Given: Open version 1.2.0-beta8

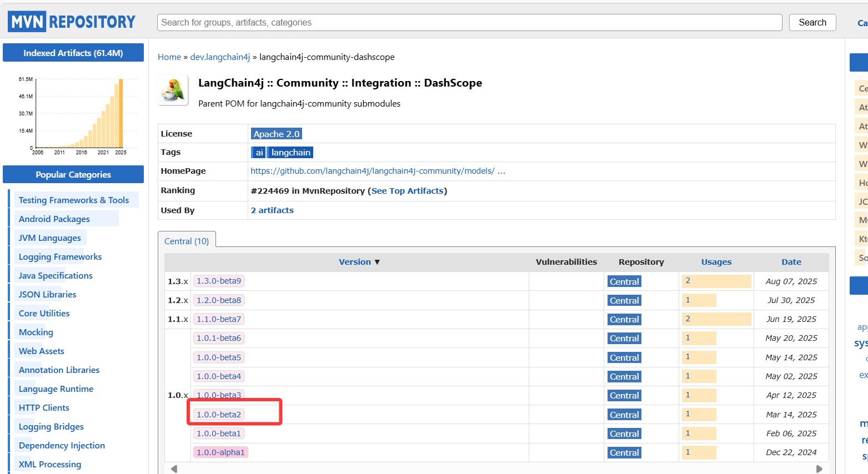Looking at the screenshot, I should (x=219, y=300).
